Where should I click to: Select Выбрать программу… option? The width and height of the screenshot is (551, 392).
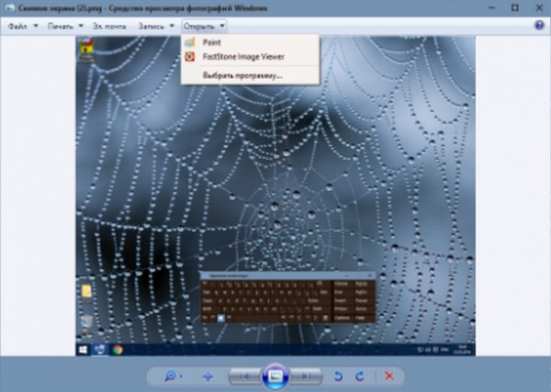(250, 75)
